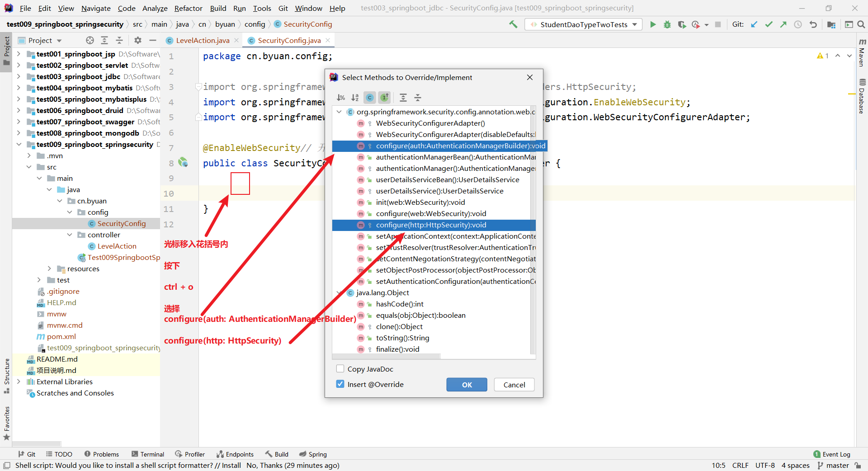Open Search Everywhere magnifier icon
The image size is (868, 471).
point(861,24)
